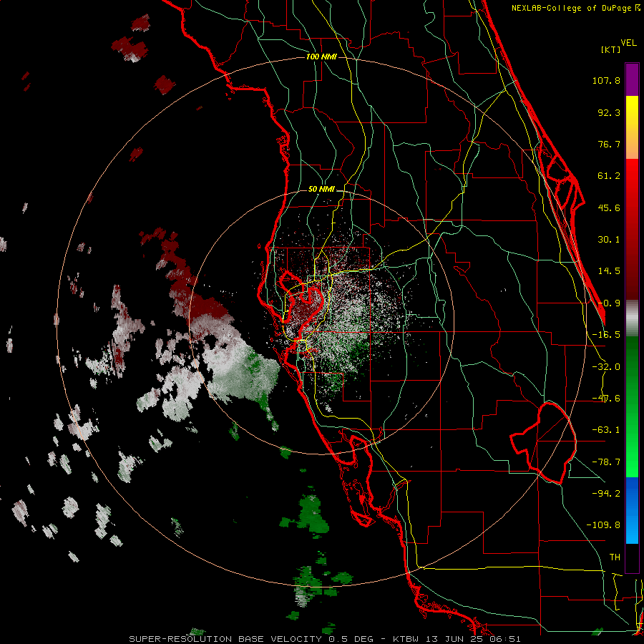Click the 107.8 velocity scale value
644x644 pixels.
[x=606, y=80]
